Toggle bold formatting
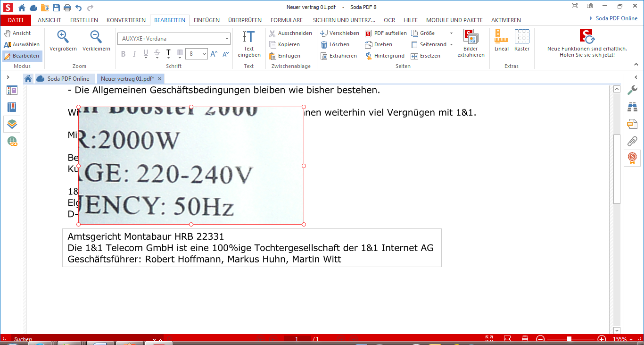Image resolution: width=644 pixels, height=345 pixels. 123,54
